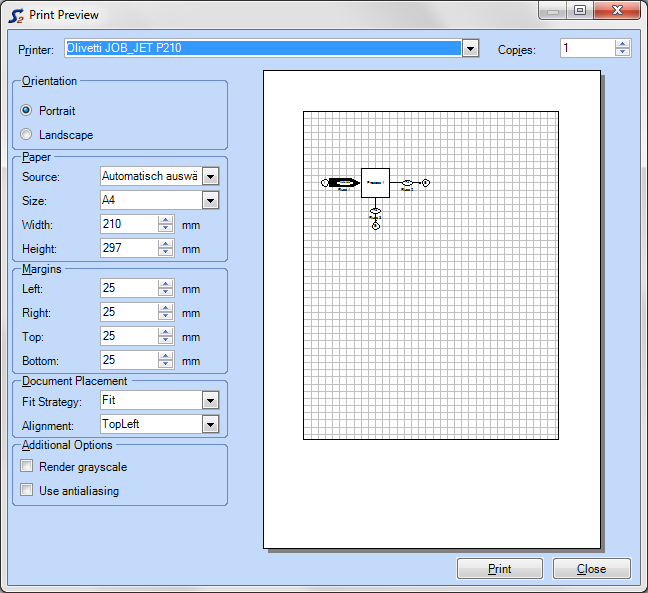The height and width of the screenshot is (593, 648).
Task: Close the window with the red X
Action: point(617,10)
